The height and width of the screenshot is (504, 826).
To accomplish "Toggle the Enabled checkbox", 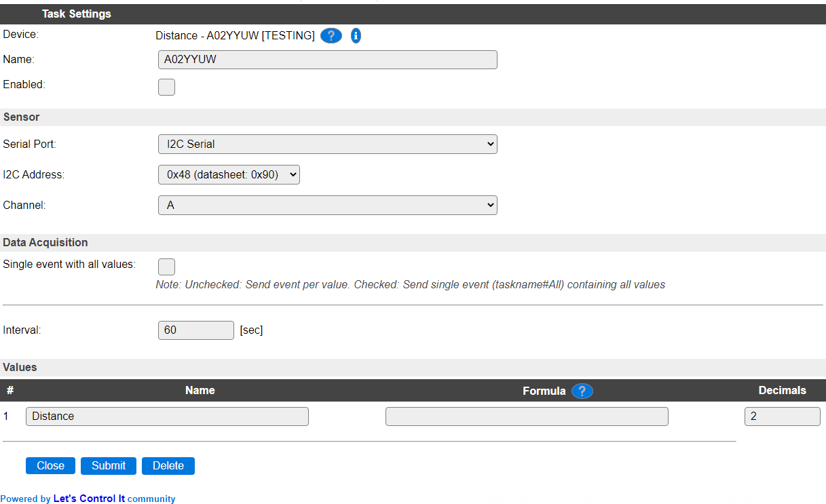I will click(x=166, y=87).
